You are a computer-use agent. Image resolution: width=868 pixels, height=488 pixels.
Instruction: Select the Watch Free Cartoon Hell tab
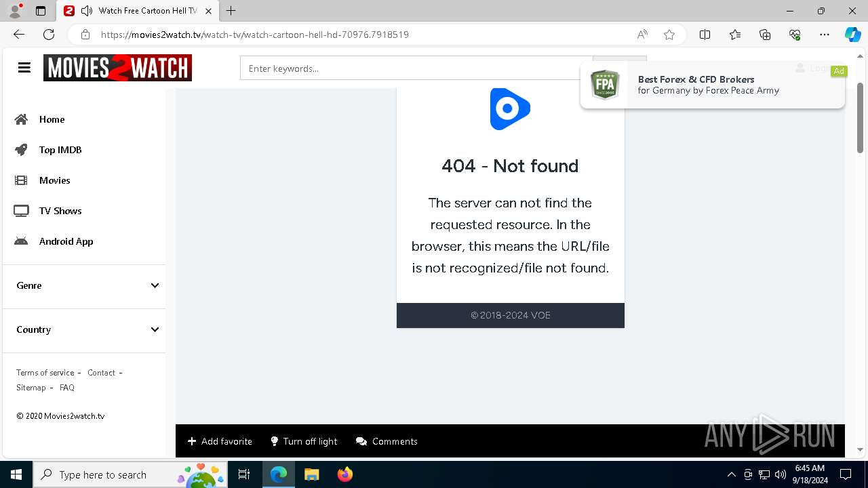pos(138,11)
